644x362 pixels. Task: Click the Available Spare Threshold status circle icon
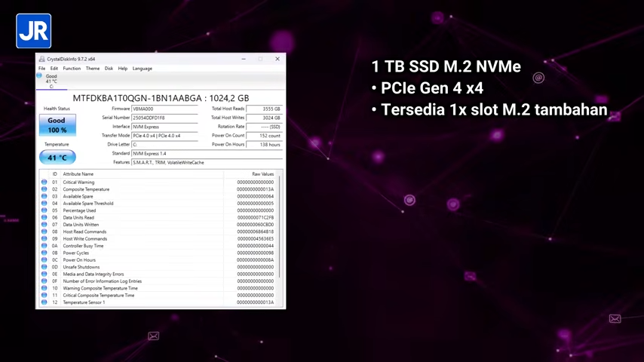(x=44, y=203)
